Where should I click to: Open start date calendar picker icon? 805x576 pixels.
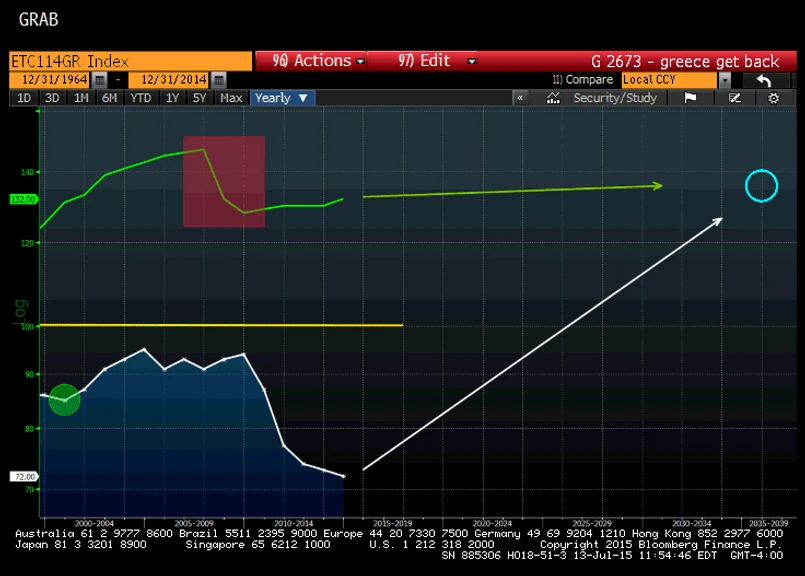pos(100,80)
